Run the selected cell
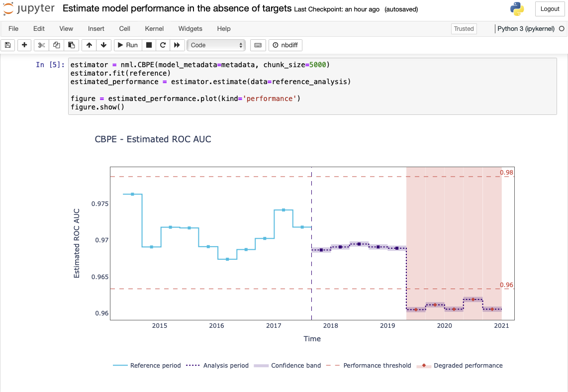Image resolution: width=568 pixels, height=392 pixels. point(127,45)
